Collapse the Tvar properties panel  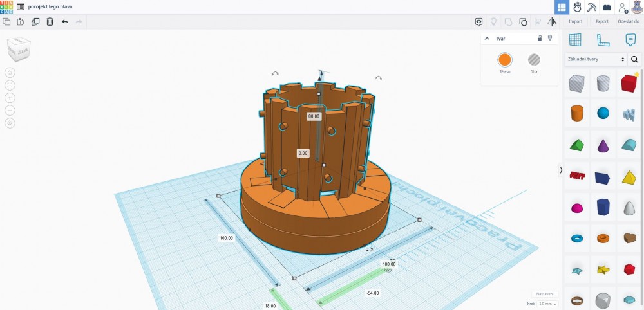click(x=488, y=39)
